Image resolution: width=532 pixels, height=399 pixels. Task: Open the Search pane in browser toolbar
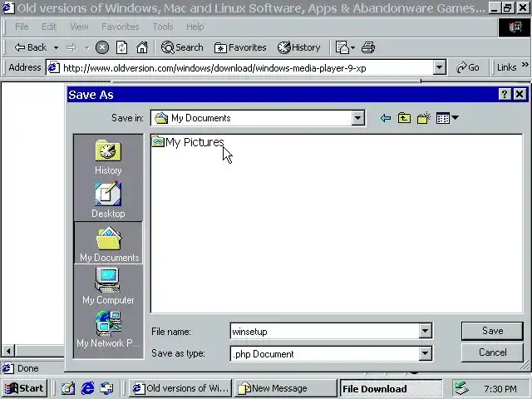(x=182, y=47)
